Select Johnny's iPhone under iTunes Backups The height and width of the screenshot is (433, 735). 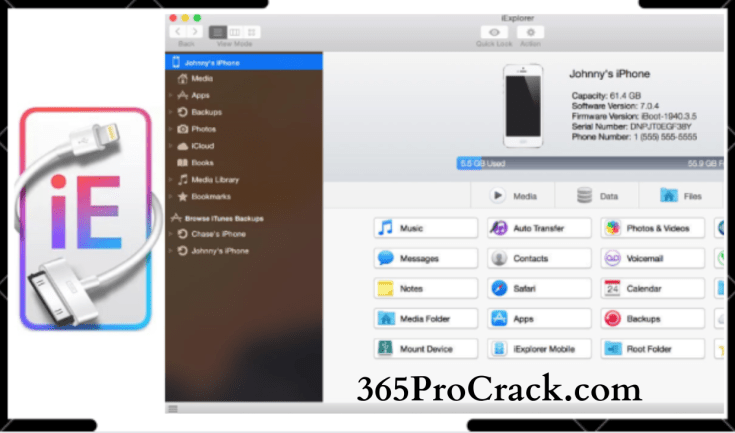(x=220, y=251)
